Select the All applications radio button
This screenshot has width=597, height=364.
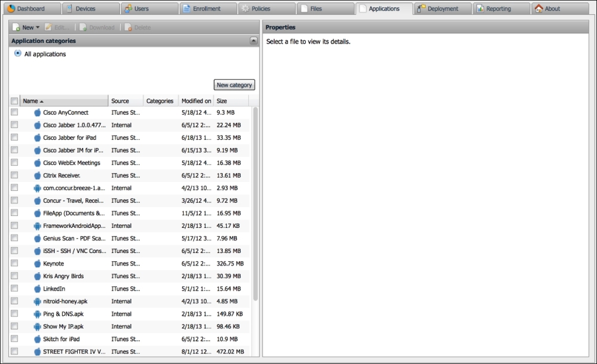18,53
